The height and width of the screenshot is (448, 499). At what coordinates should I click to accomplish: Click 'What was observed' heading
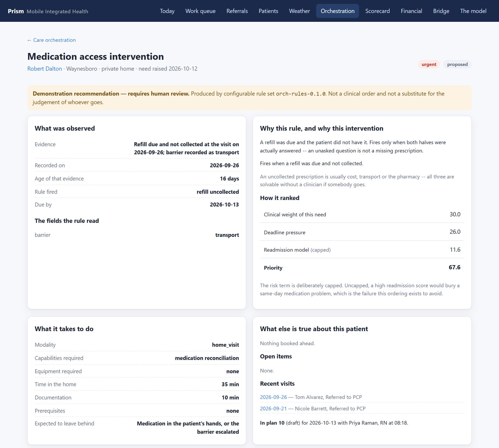(x=65, y=128)
